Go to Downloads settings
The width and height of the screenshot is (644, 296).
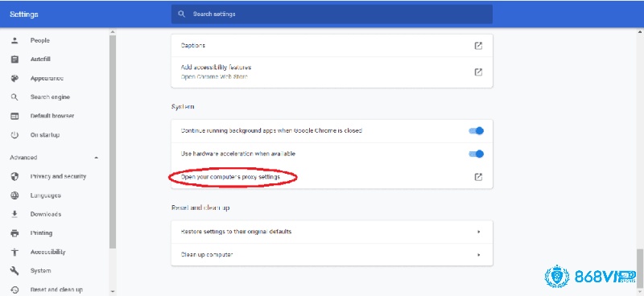[46, 214]
